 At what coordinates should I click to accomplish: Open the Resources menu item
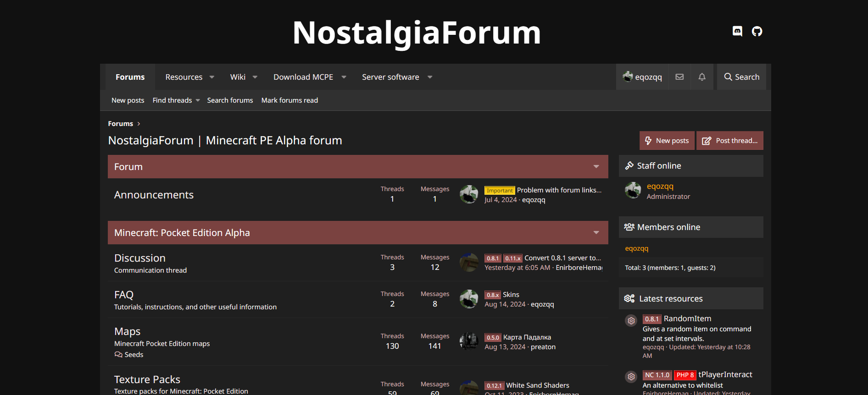pos(184,77)
